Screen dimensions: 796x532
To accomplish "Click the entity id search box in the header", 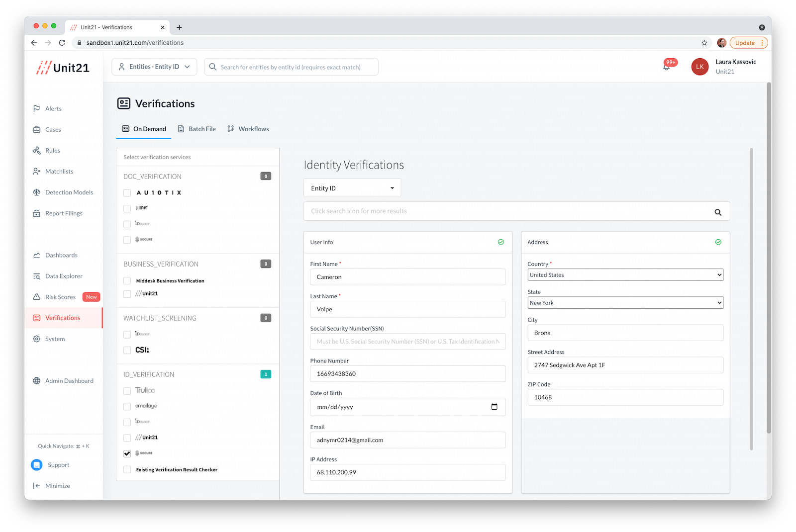I will 291,67.
